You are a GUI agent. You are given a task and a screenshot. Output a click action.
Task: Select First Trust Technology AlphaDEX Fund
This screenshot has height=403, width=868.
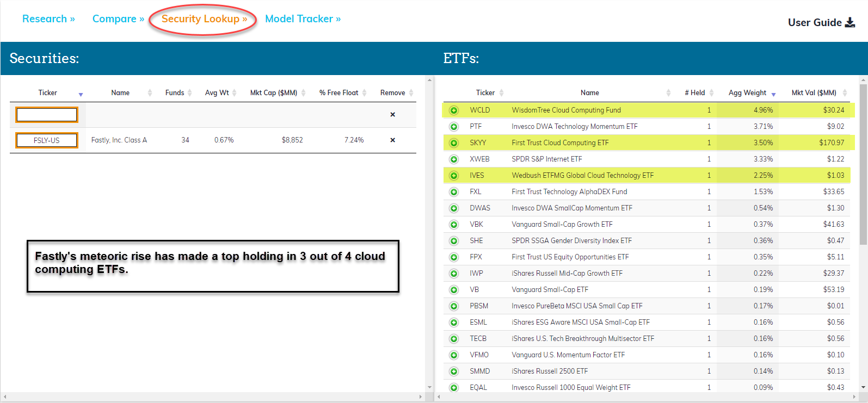569,192
